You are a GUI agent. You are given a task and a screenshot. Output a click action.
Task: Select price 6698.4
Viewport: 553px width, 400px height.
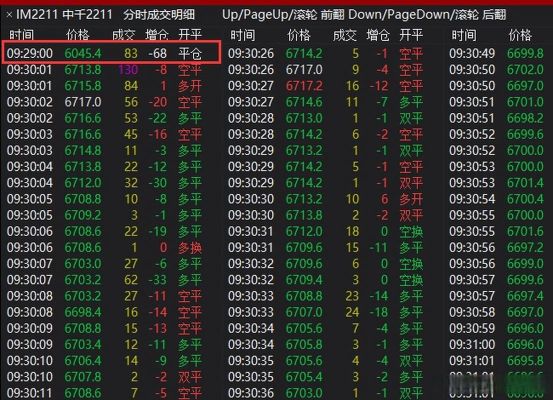83,312
